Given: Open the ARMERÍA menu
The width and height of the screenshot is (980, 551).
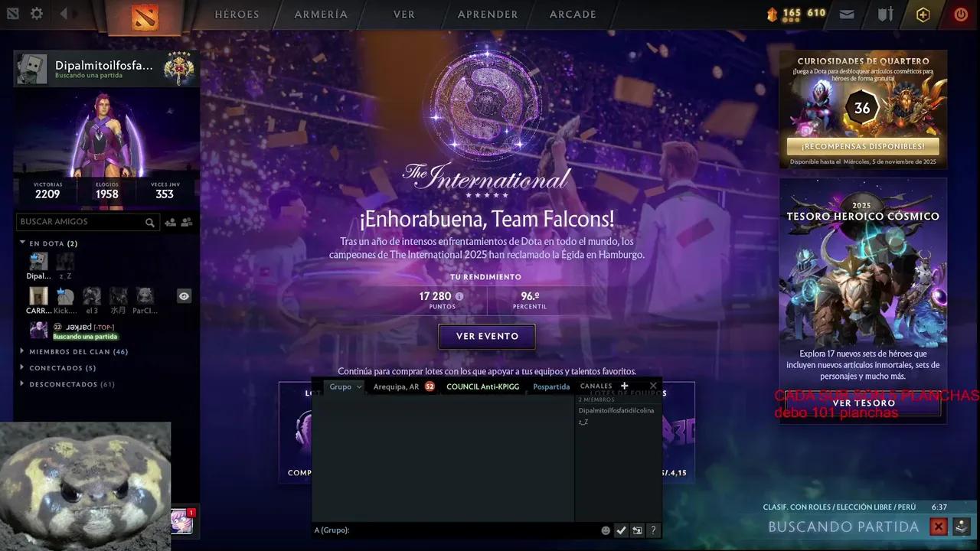Looking at the screenshot, I should pyautogui.click(x=321, y=15).
